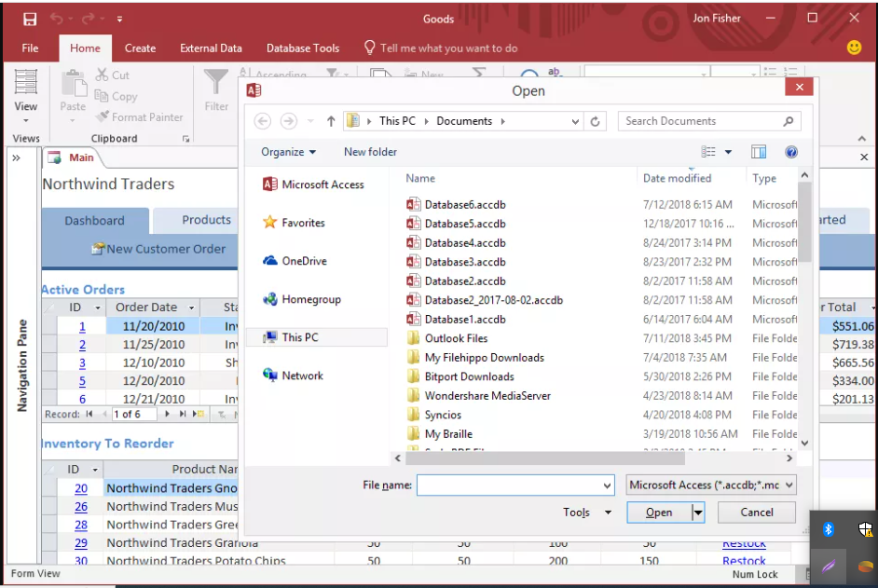The image size is (878, 588).
Task: Expand the address bar path dropdown
Action: click(575, 121)
